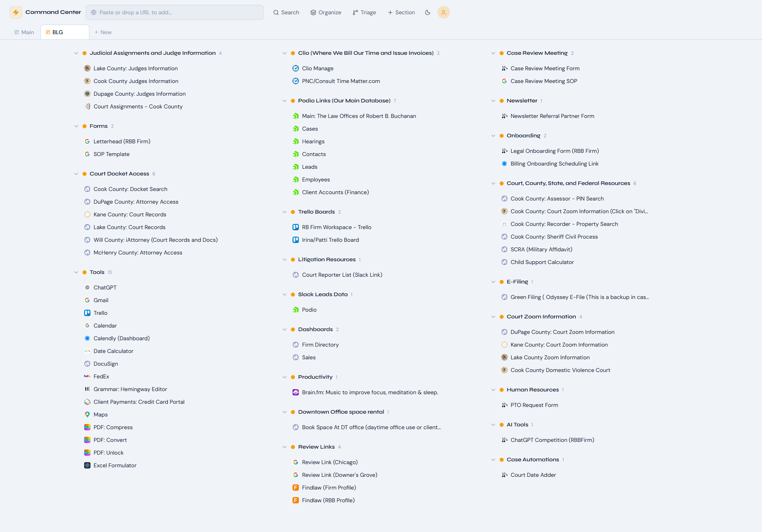Open the Clio Manage link
762x532 pixels.
click(317, 68)
